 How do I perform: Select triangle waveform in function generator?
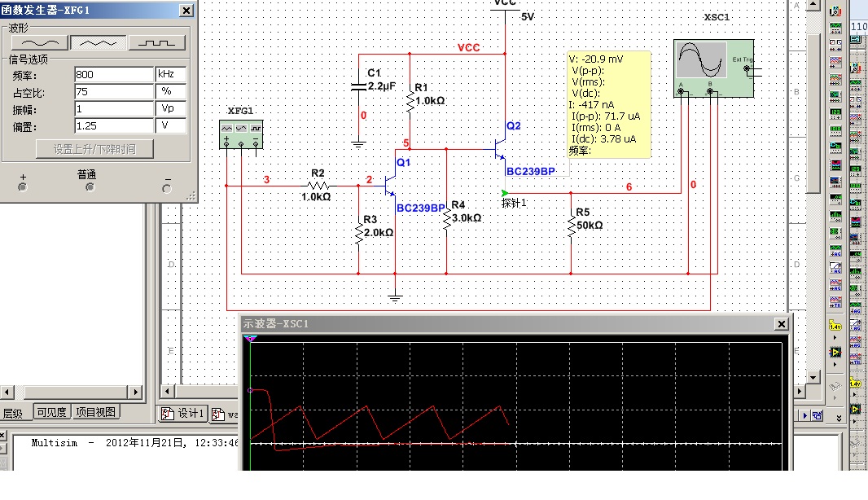(98, 42)
